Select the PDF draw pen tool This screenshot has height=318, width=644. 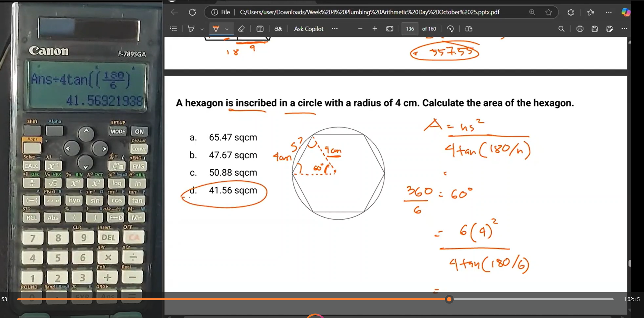coord(191,29)
